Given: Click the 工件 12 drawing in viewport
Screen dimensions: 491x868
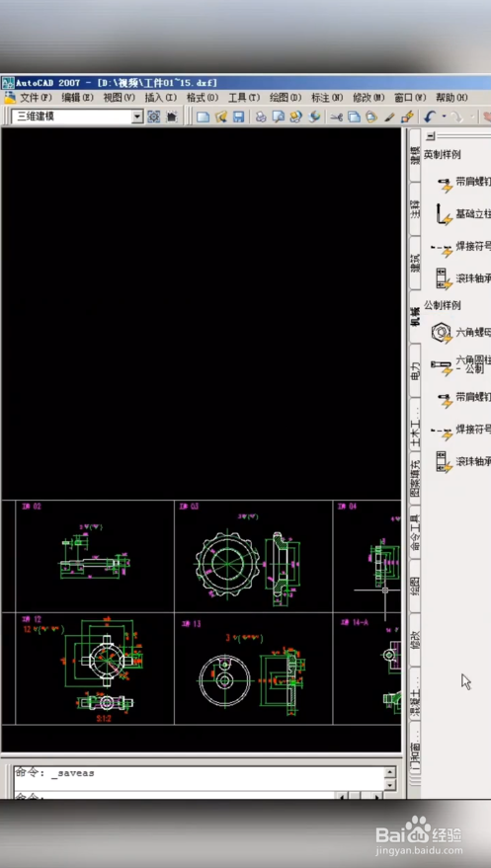Looking at the screenshot, I should [x=95, y=669].
